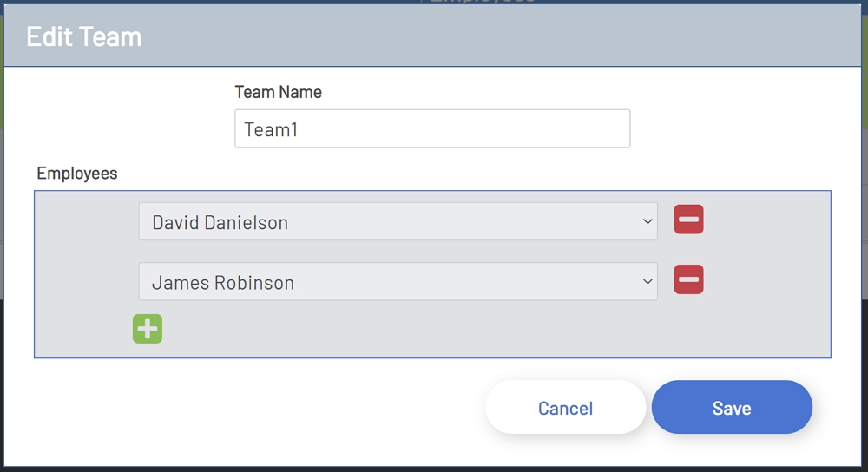Remove David Danielson from the team
Screen dimensions: 868x472
tap(688, 220)
